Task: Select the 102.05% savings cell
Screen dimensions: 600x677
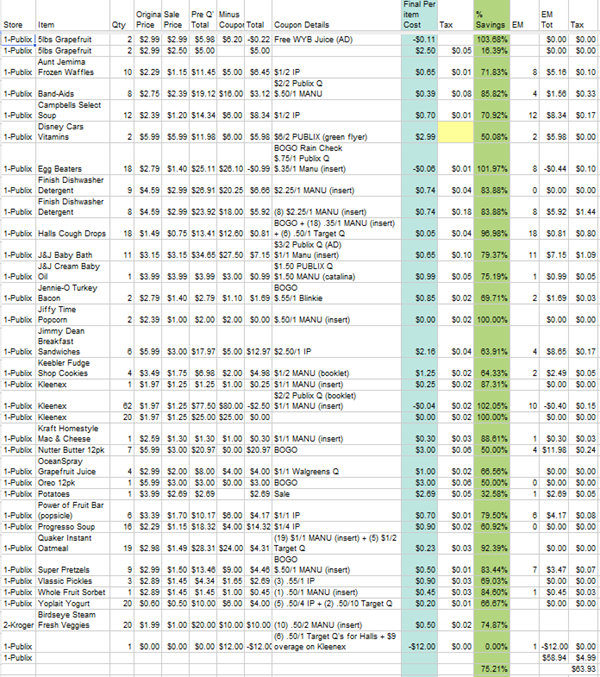Action: (x=492, y=401)
